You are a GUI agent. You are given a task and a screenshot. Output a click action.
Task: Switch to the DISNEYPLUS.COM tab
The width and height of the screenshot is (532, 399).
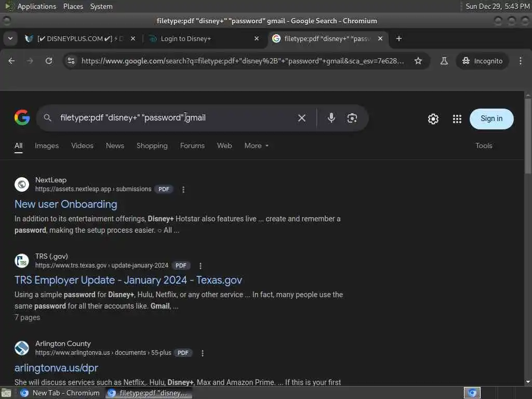pos(79,38)
